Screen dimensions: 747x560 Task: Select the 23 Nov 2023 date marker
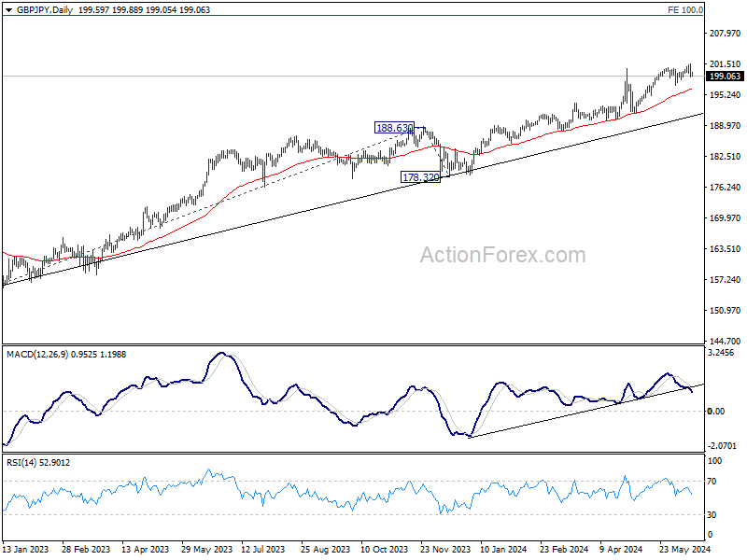(x=445, y=549)
